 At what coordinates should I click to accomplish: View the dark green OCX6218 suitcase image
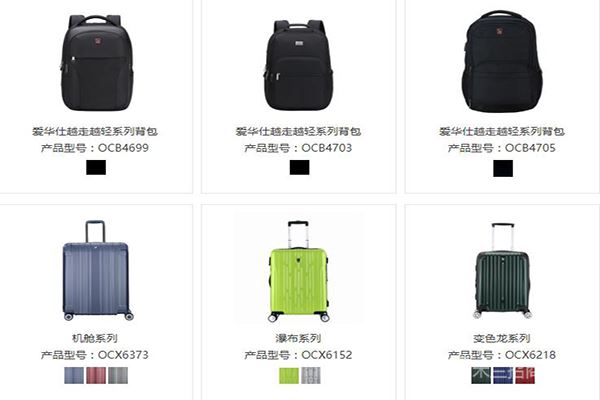[x=502, y=270]
